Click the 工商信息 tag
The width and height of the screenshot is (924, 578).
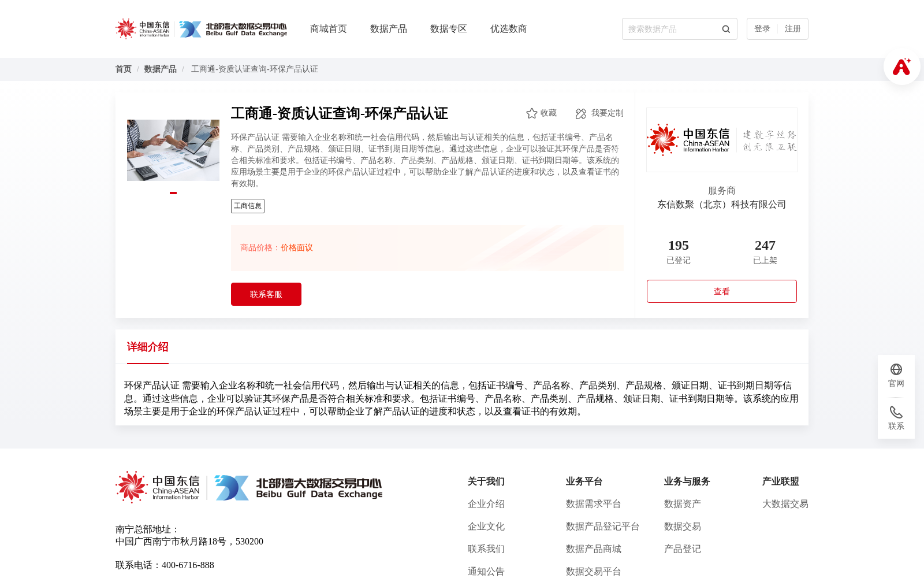coord(248,206)
